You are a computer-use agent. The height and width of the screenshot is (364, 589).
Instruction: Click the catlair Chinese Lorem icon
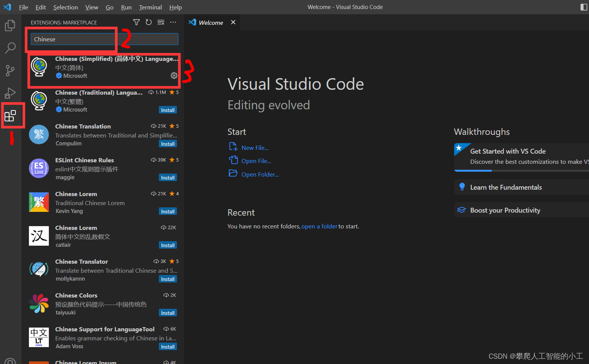click(x=39, y=236)
